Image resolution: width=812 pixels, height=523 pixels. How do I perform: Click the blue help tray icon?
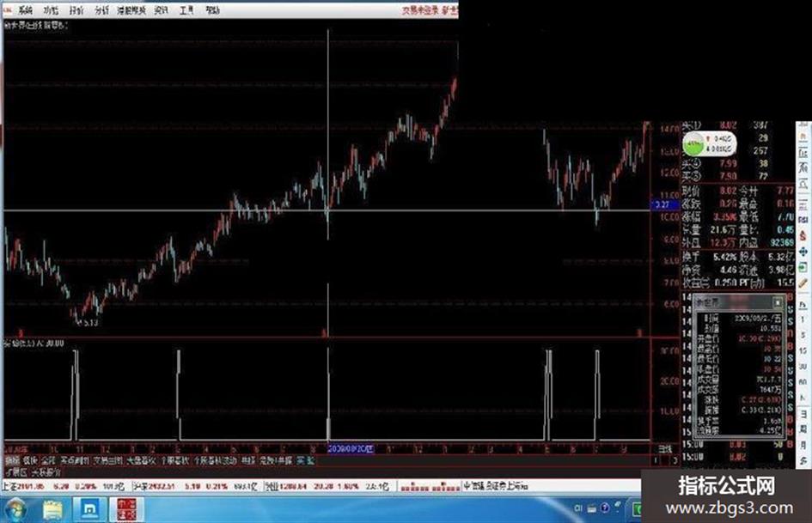604,508
